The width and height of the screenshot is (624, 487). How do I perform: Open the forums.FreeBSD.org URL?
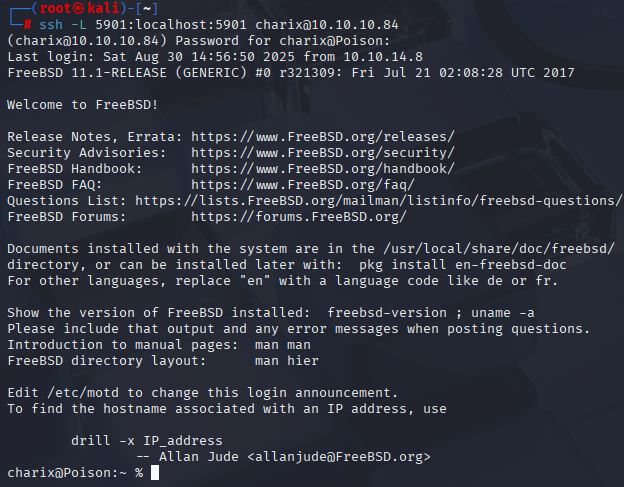click(299, 217)
